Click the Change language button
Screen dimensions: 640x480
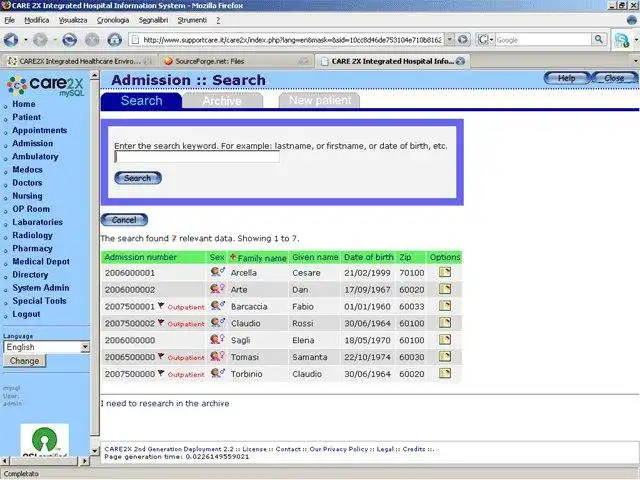24,361
